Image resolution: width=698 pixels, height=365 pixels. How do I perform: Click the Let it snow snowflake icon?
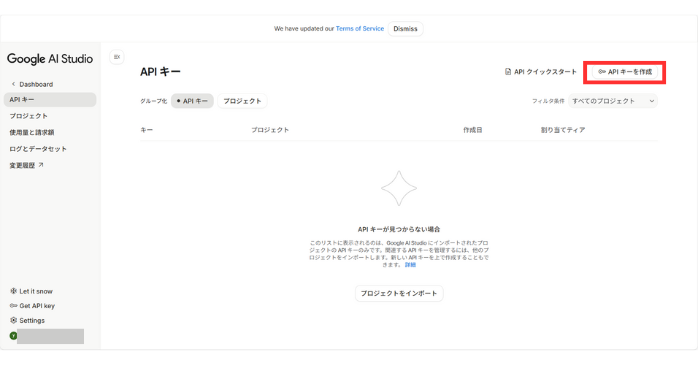point(13,291)
